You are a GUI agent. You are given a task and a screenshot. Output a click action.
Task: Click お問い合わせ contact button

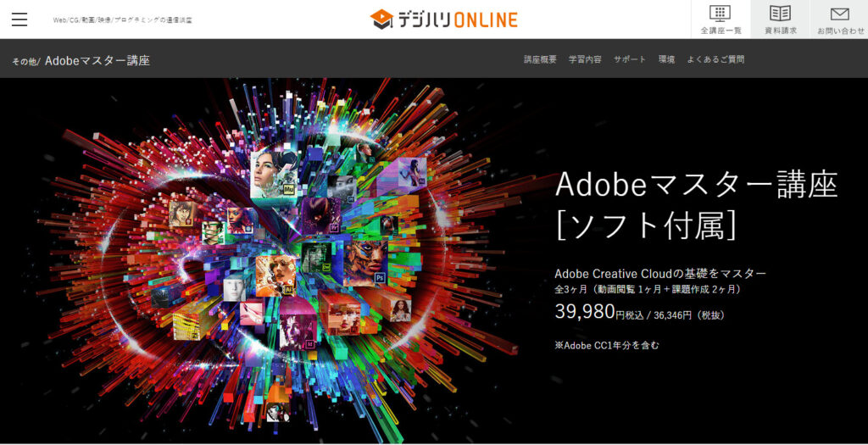click(x=839, y=19)
